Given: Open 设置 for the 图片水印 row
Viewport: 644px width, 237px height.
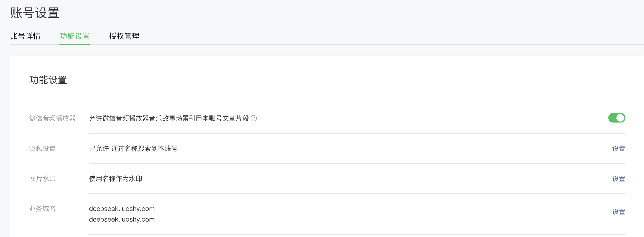Looking at the screenshot, I should point(619,179).
